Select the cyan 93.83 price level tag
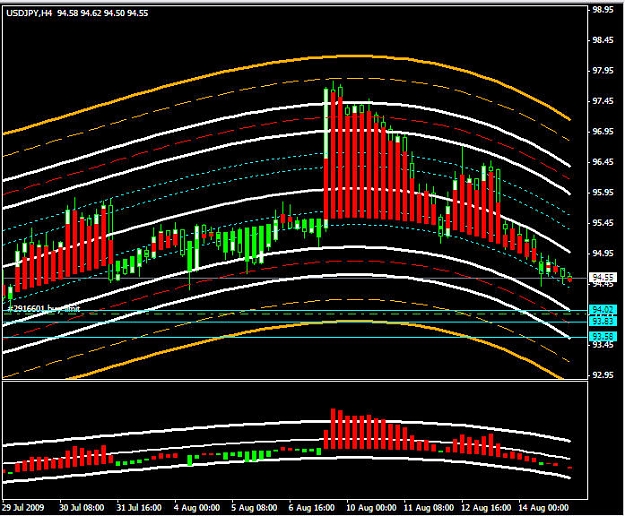This screenshot has width=625, height=516. coord(603,321)
